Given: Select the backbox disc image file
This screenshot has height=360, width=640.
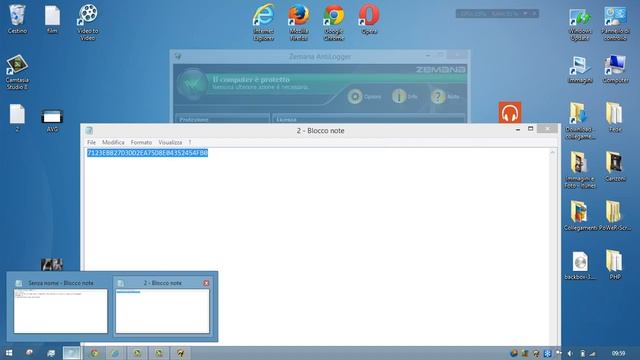Looking at the screenshot, I should coord(580,266).
